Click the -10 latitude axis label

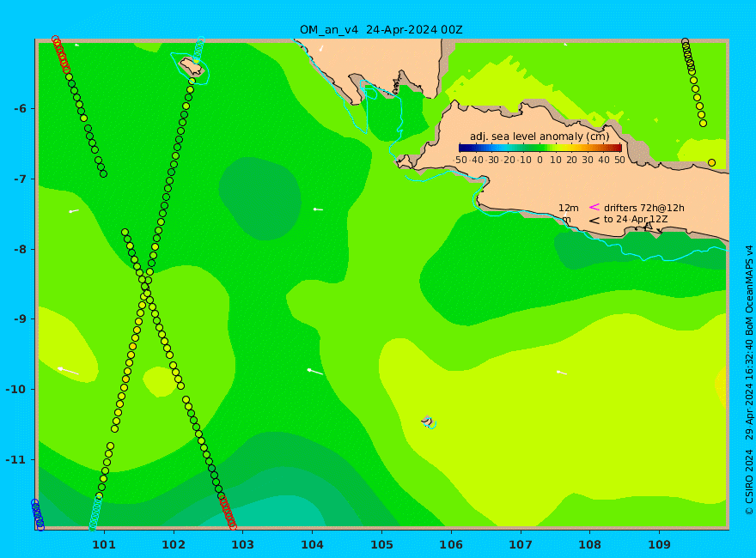click(17, 389)
